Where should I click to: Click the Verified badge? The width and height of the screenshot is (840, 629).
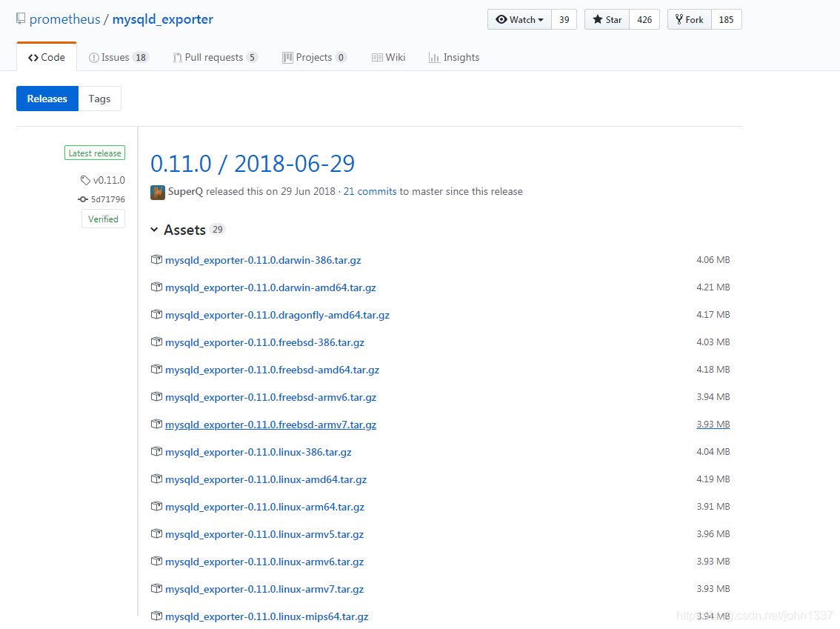click(x=104, y=219)
